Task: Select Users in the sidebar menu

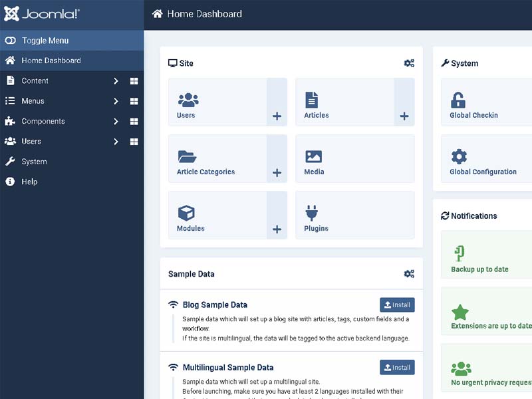Action: pyautogui.click(x=31, y=142)
